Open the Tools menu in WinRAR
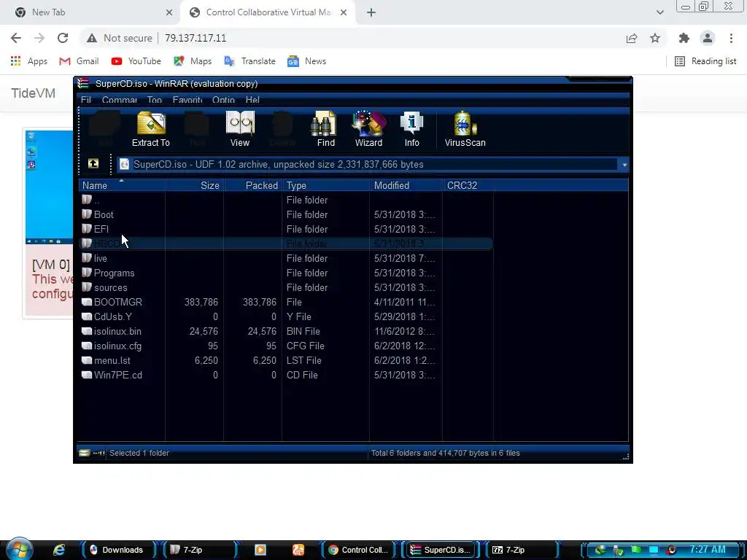The image size is (747, 560). click(155, 100)
